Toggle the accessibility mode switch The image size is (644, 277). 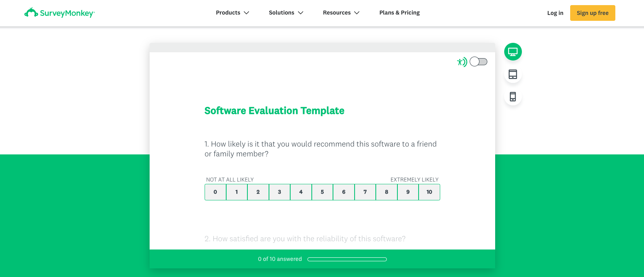[x=478, y=62]
